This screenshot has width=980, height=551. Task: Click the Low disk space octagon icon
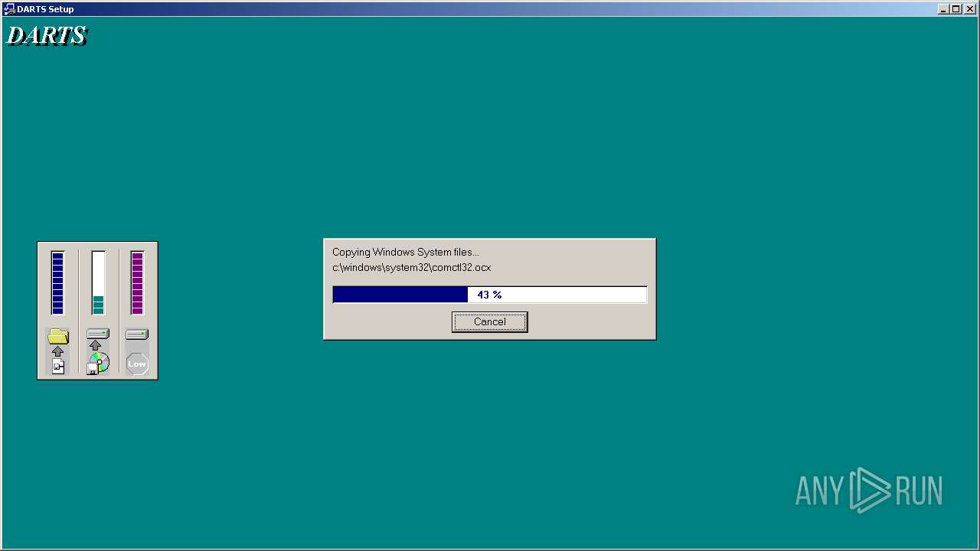click(x=137, y=364)
